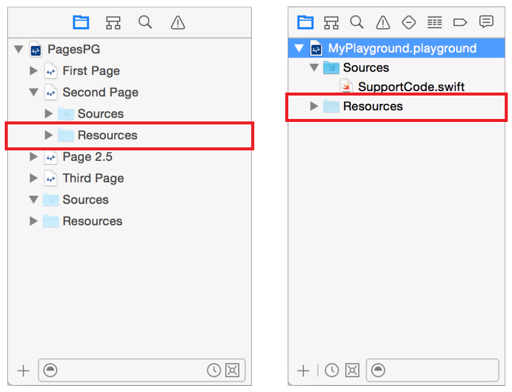Expand the First Page item
The height and width of the screenshot is (392, 512).
(x=33, y=71)
